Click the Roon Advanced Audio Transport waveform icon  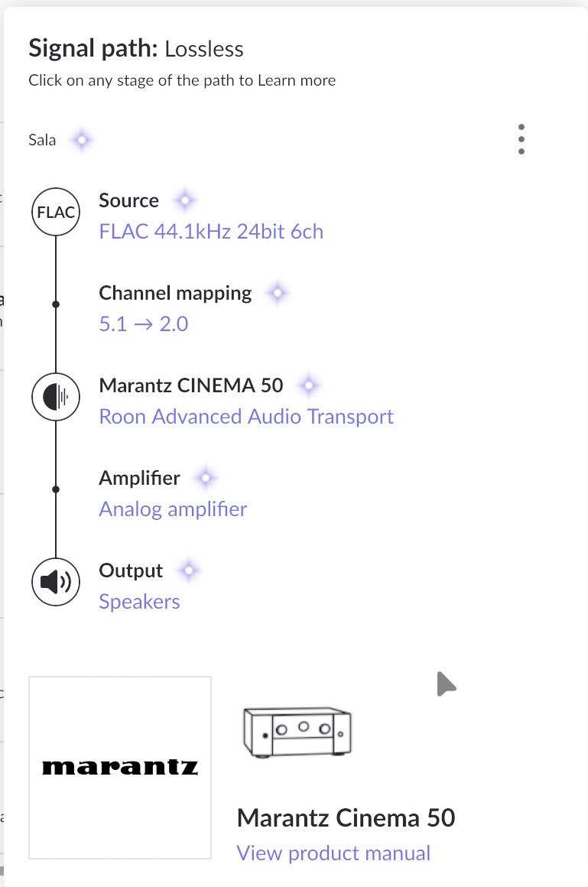56,397
